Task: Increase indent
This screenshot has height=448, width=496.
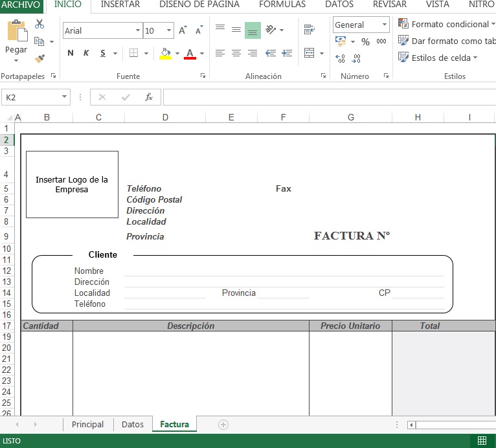Action: point(287,53)
